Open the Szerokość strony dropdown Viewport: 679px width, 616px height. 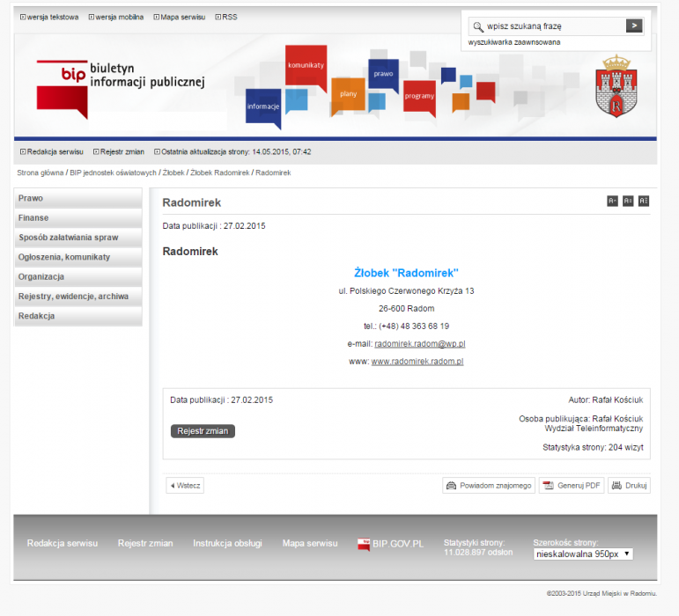[x=583, y=554]
